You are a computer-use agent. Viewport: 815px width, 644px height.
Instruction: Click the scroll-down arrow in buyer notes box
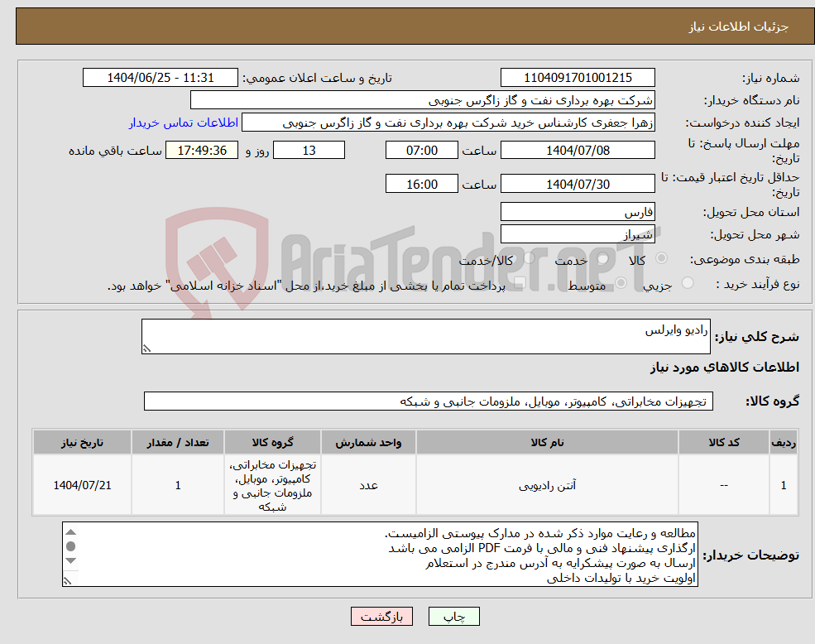(x=70, y=561)
